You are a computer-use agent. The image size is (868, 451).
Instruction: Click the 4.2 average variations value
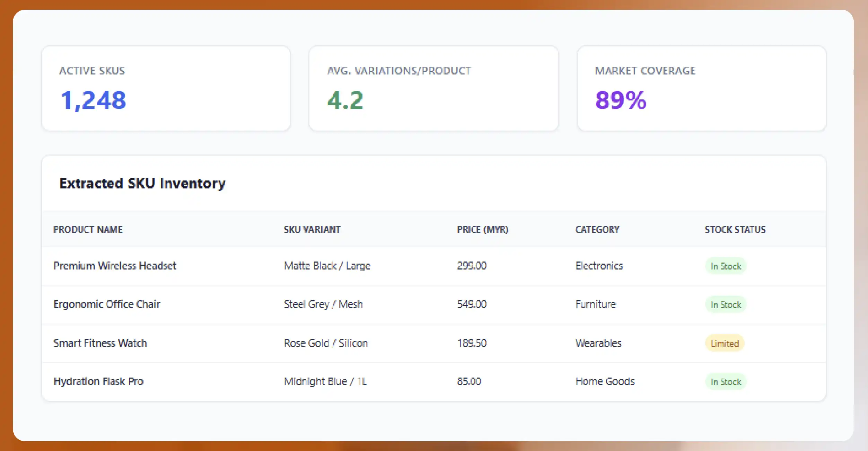[x=345, y=100]
